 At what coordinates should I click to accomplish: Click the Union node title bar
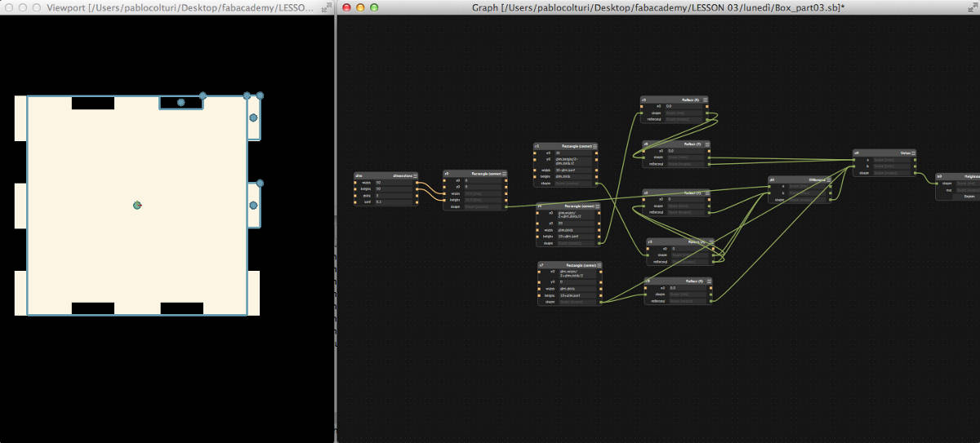coord(884,153)
